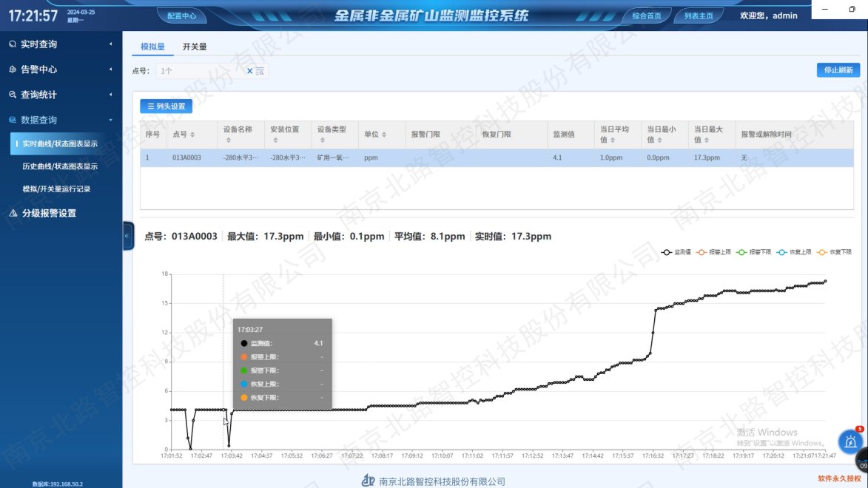Toggle 报警上限 series in chart legend
The height and width of the screenshot is (488, 868).
(714, 252)
